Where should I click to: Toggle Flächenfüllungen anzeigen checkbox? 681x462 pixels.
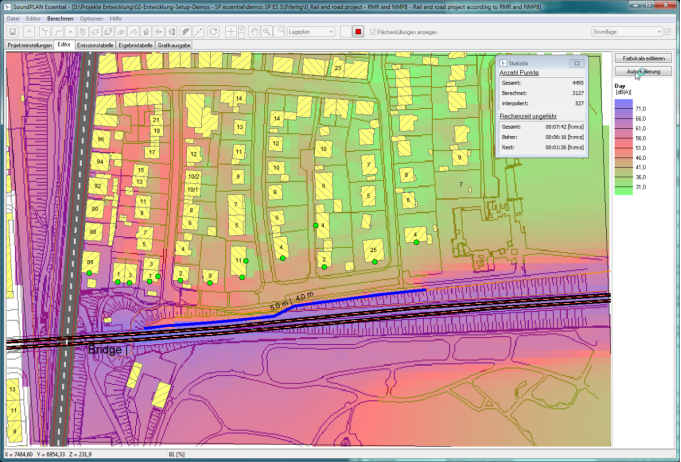373,32
